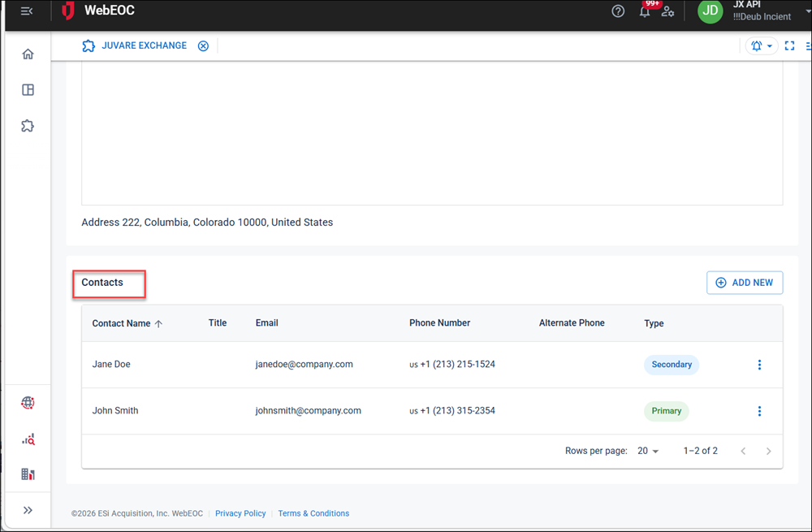812x532 pixels.
Task: Open the globe map icon in sidebar
Action: (28, 403)
